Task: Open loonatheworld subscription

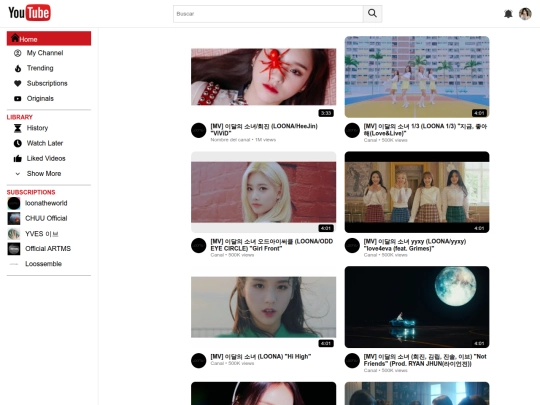Action: (46, 203)
